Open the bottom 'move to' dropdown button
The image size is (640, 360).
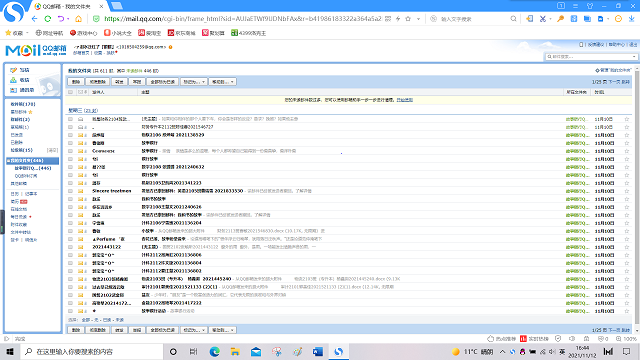point(222,330)
